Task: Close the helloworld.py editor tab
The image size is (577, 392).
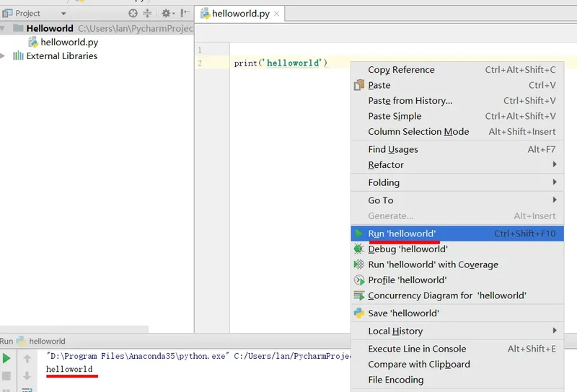Action: [x=276, y=14]
